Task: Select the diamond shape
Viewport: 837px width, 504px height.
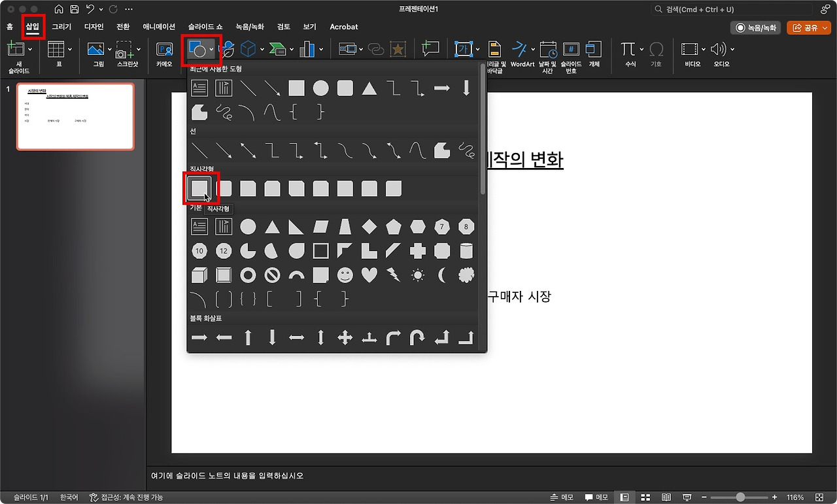Action: click(x=369, y=227)
